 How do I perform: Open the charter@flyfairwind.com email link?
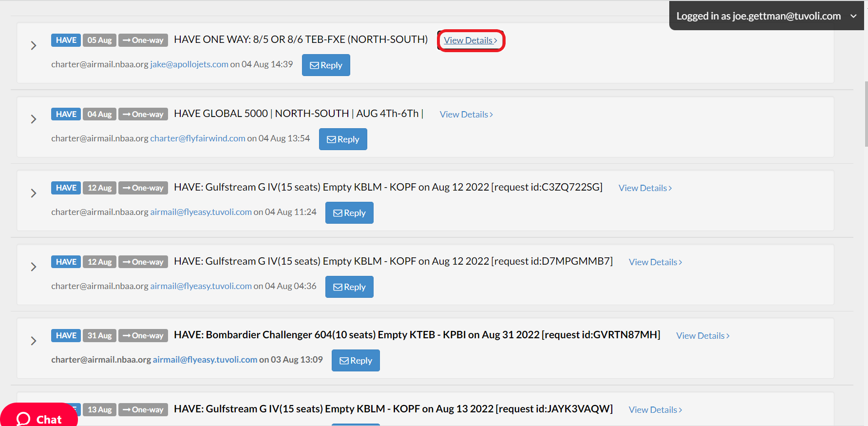[198, 138]
